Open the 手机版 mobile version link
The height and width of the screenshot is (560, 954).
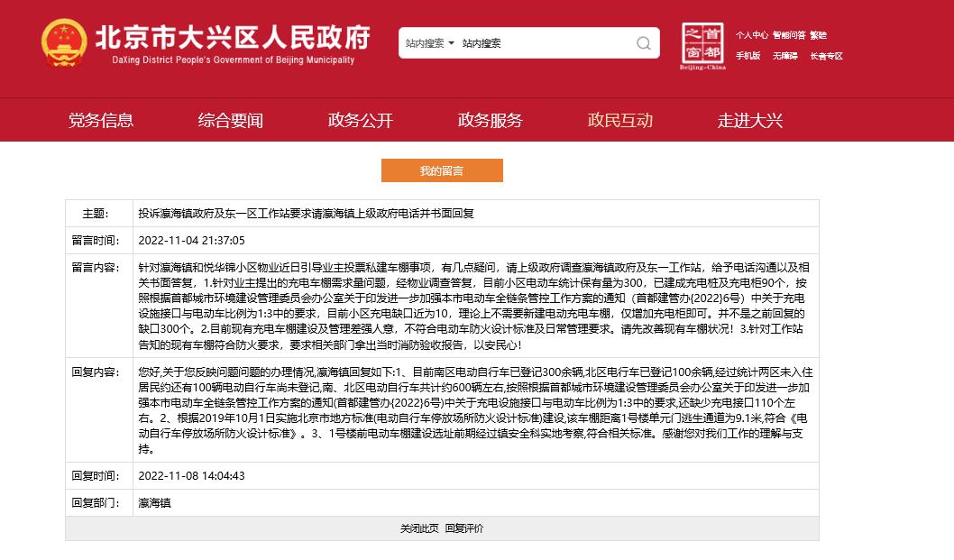pos(748,56)
